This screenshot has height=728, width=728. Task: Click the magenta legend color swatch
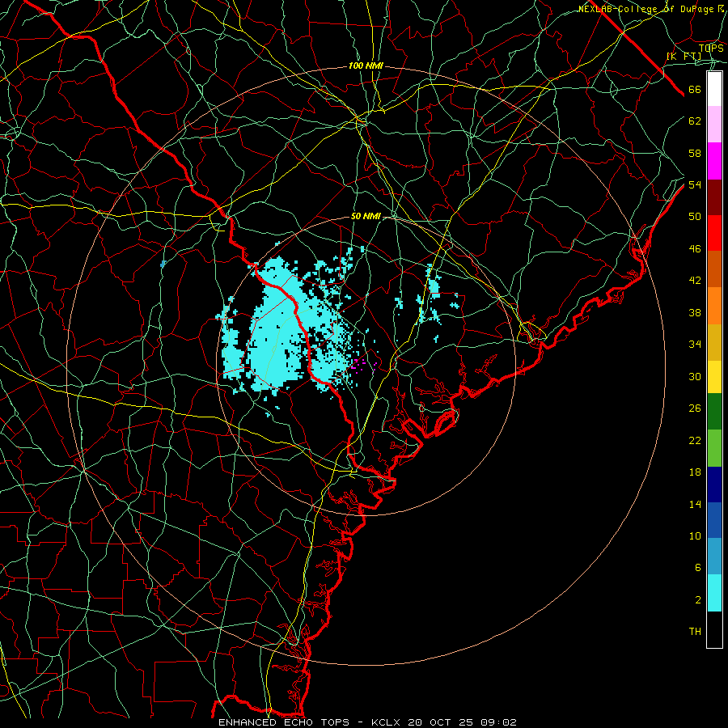(714, 161)
